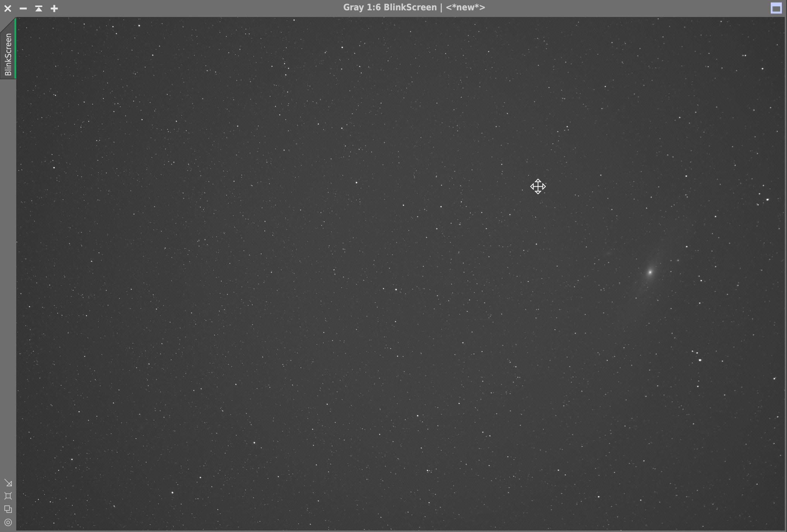787x532 pixels.
Task: Click the duplicate image overlapping squares icon
Action: [8, 509]
